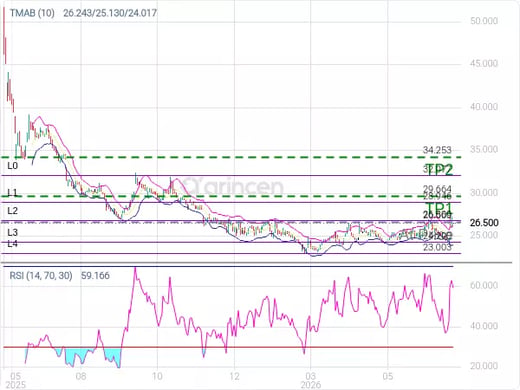This screenshot has height=390, width=520.
Task: Select the L0 level label
Action: tap(13, 166)
